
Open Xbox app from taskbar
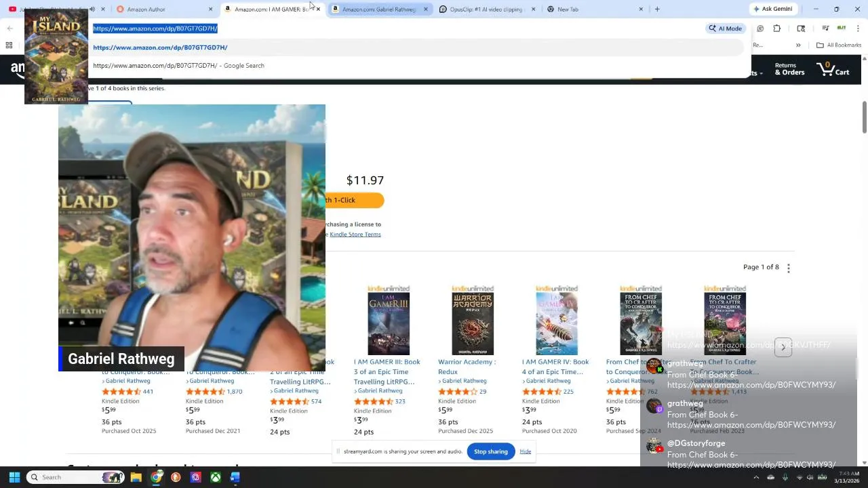(x=215, y=477)
